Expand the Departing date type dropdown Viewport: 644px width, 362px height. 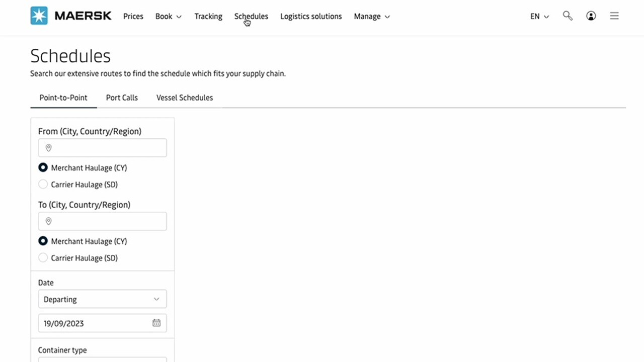click(102, 299)
